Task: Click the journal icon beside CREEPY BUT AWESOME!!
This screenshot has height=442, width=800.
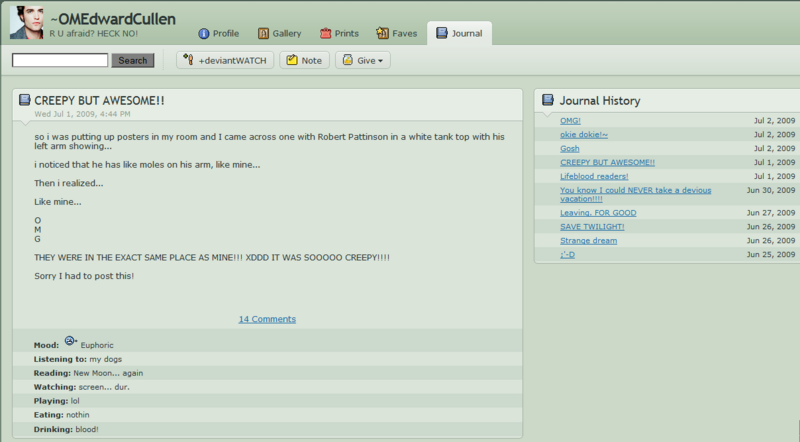Action: point(25,101)
